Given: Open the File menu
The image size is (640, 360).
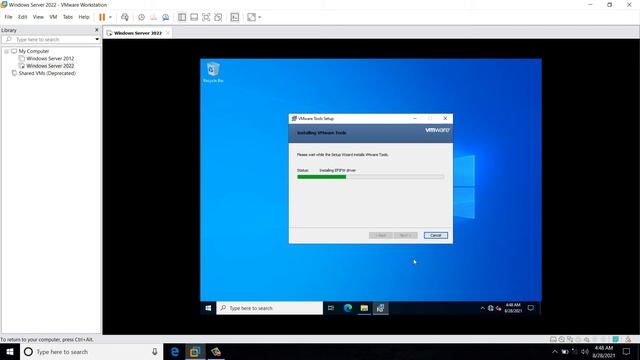Looking at the screenshot, I should pos(9,17).
